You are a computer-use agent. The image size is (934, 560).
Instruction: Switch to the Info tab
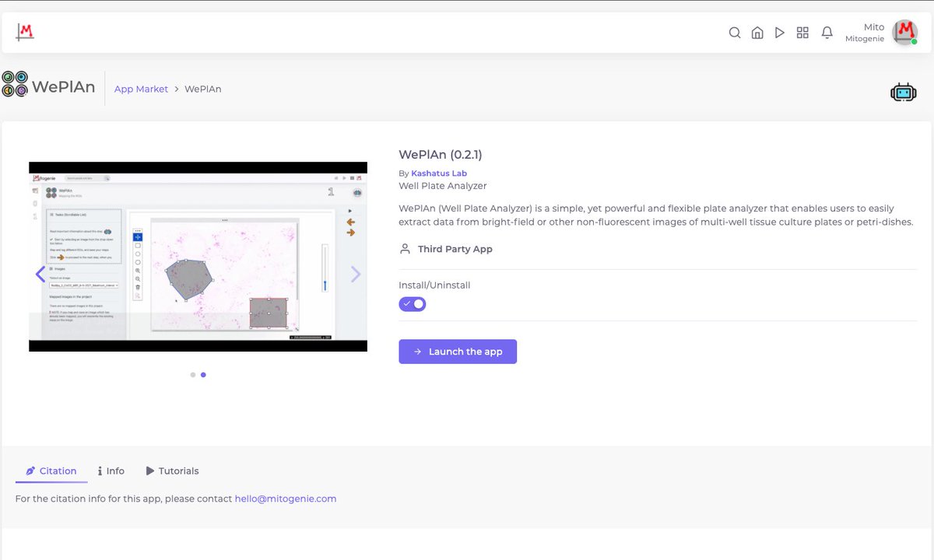(x=111, y=471)
